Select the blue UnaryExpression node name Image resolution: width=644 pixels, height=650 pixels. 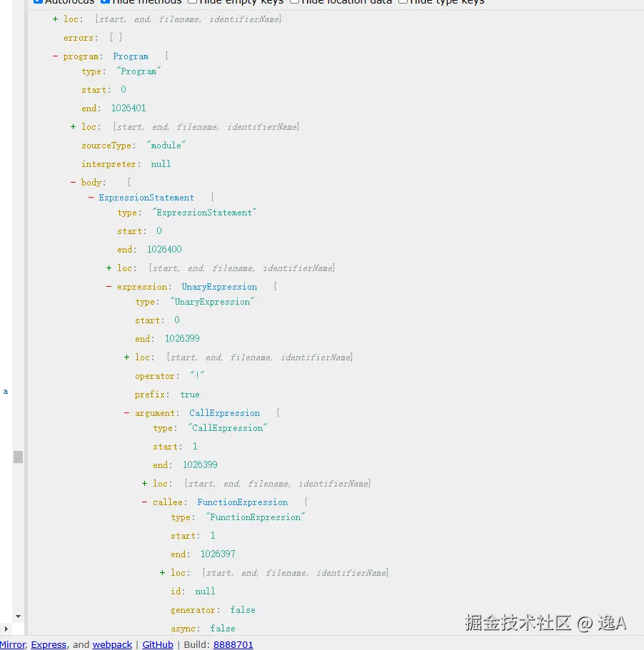click(219, 287)
